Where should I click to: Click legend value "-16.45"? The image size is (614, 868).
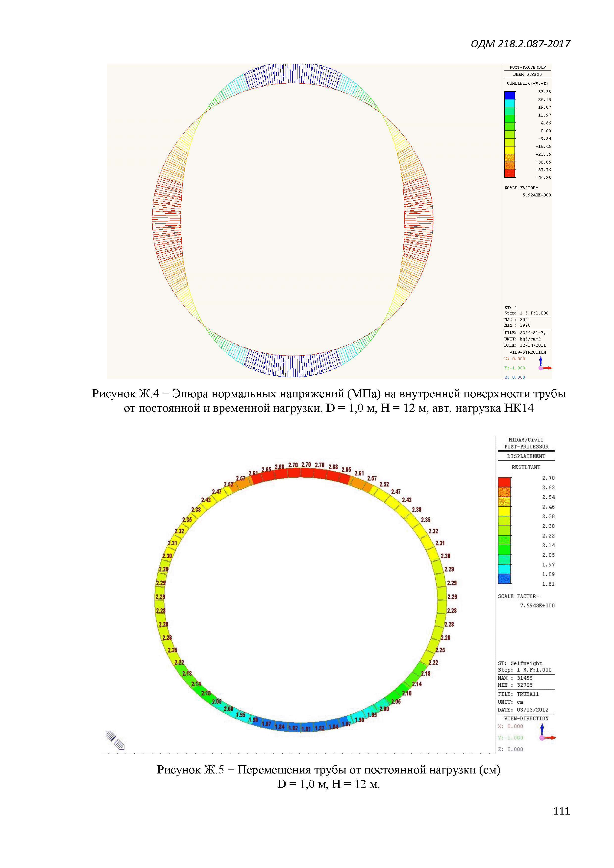pos(543,147)
